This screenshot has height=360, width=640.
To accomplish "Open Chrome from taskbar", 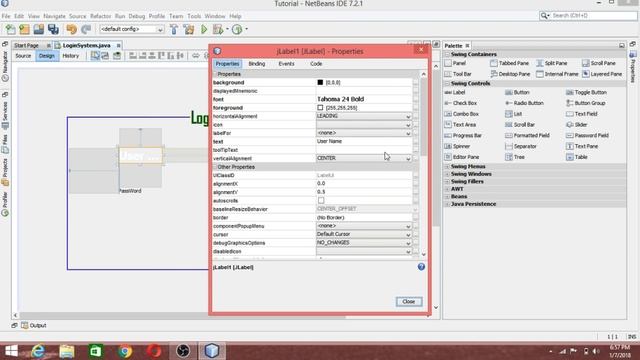I will [125, 351].
